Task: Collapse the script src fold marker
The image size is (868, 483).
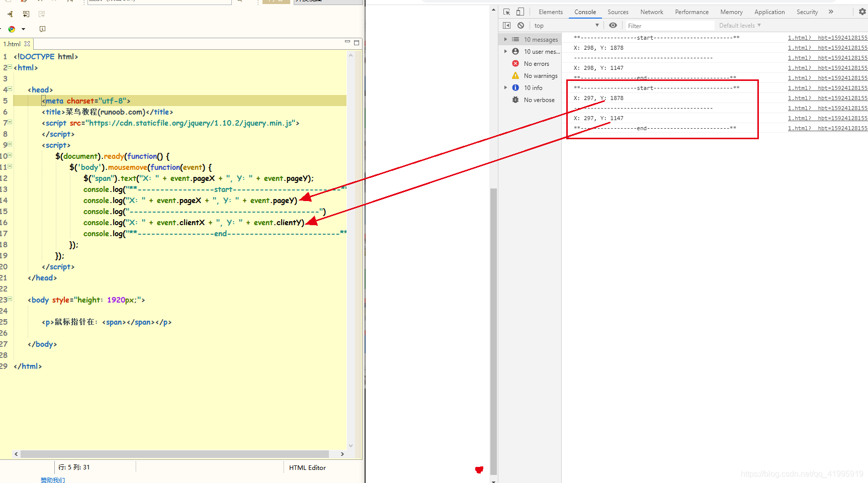Action: point(10,122)
